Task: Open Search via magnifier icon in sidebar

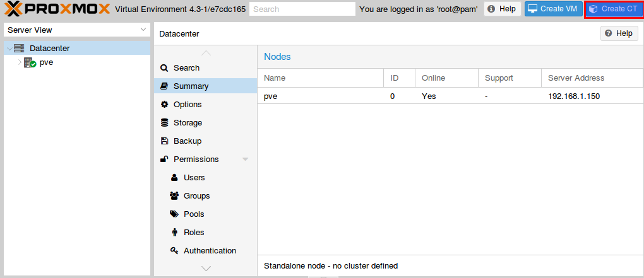Action: tap(164, 68)
